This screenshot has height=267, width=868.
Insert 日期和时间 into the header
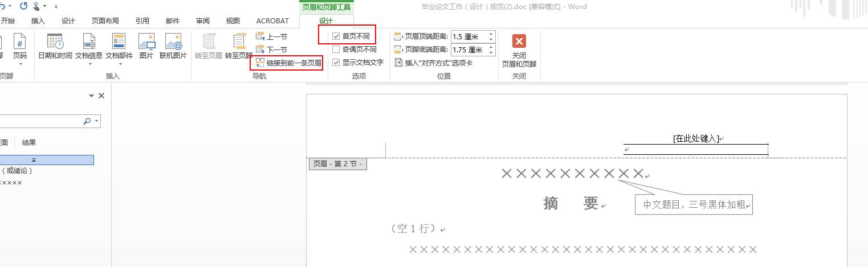click(55, 47)
